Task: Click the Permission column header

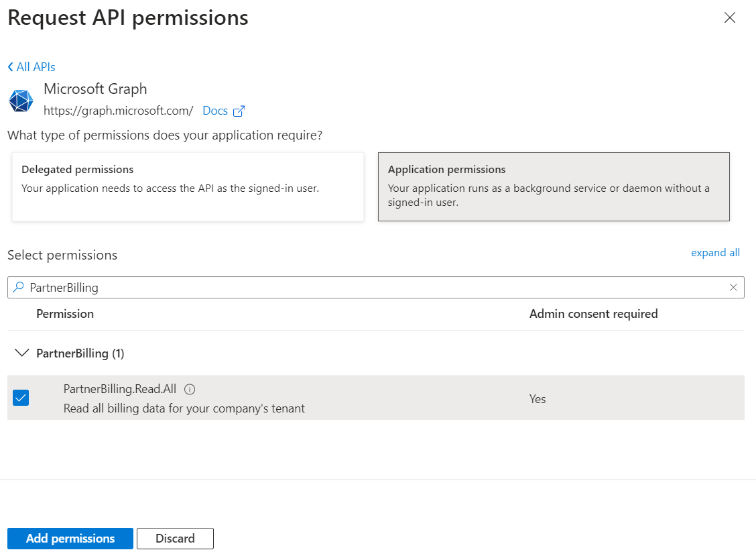Action: click(x=65, y=314)
